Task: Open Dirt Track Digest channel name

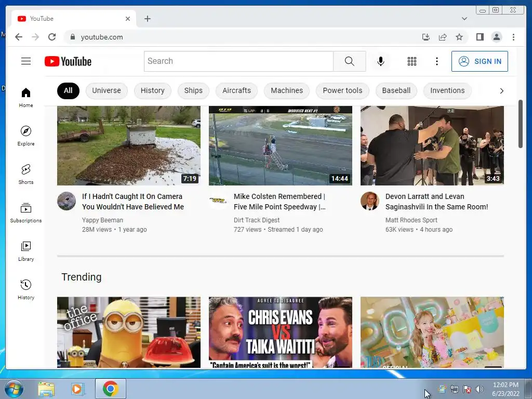Action: coord(257,220)
